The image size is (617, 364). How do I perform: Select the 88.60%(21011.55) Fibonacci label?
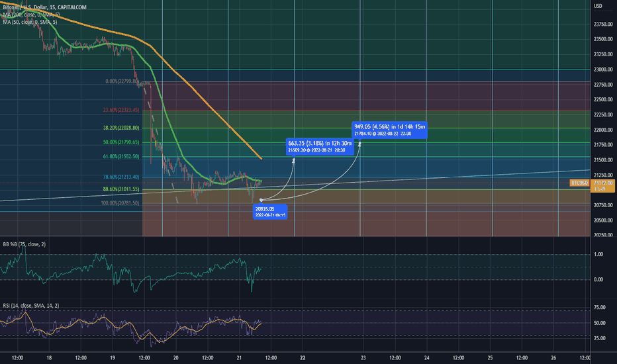(121, 189)
